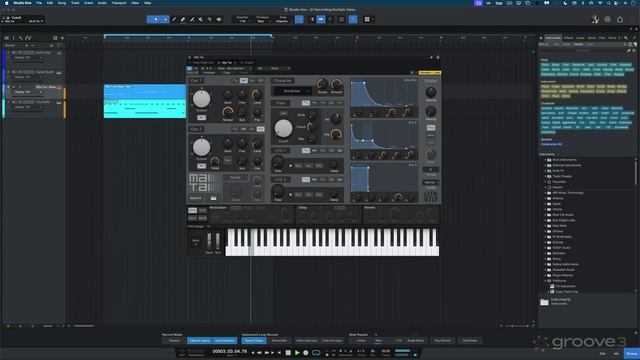Click the Apple menu icon
The width and height of the screenshot is (640, 360).
[x=6, y=3]
